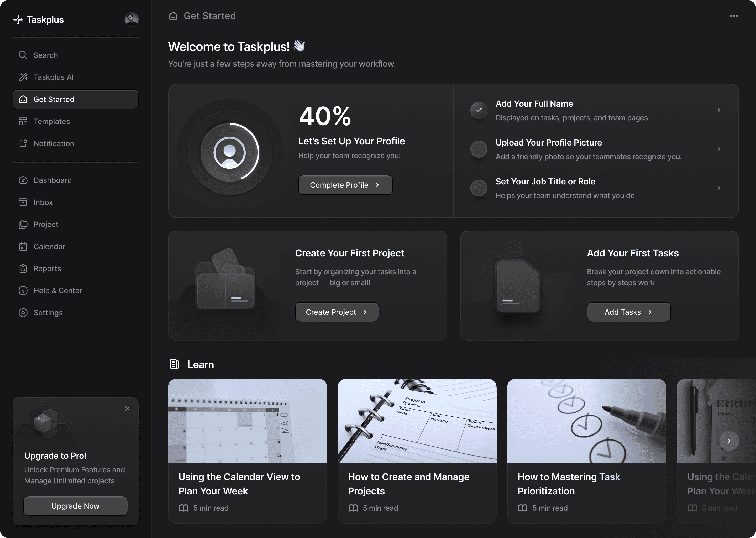
Task: Open the Inbox archive icon
Action: coord(23,202)
